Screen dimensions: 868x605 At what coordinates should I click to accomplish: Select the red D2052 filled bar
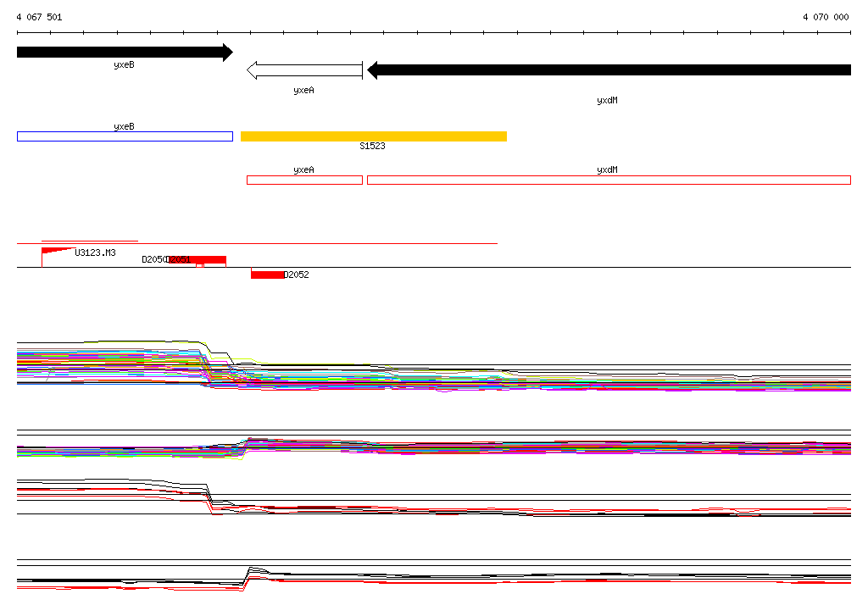pyautogui.click(x=267, y=275)
